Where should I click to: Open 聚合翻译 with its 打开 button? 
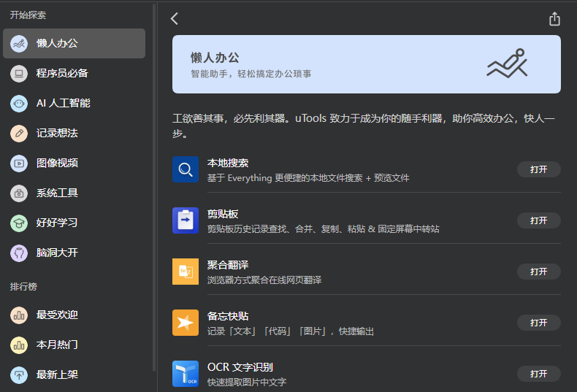[539, 272]
